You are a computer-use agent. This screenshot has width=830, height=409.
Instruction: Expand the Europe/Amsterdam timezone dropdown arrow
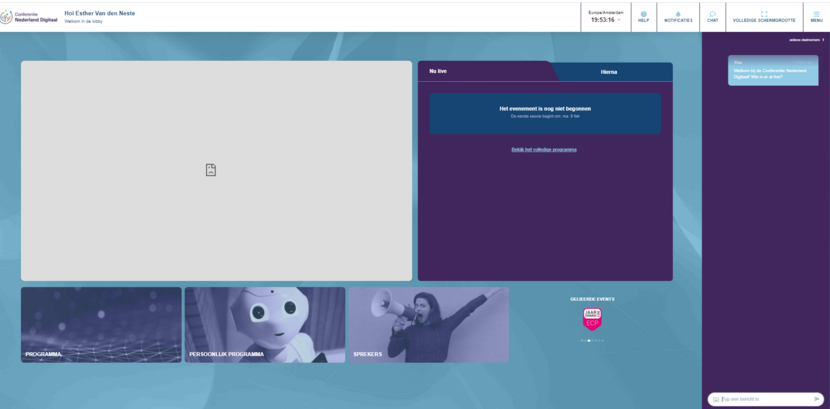[619, 20]
